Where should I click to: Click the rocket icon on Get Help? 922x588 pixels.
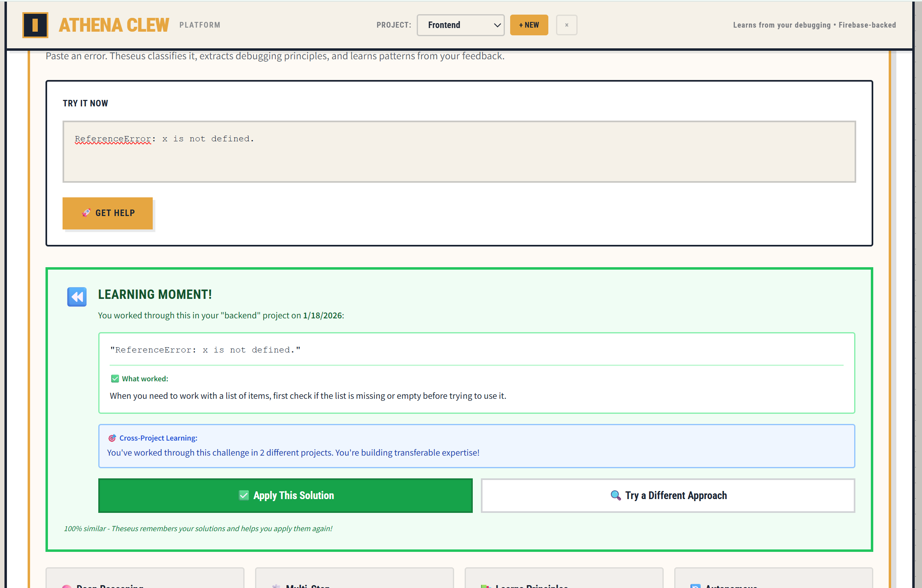(x=86, y=213)
